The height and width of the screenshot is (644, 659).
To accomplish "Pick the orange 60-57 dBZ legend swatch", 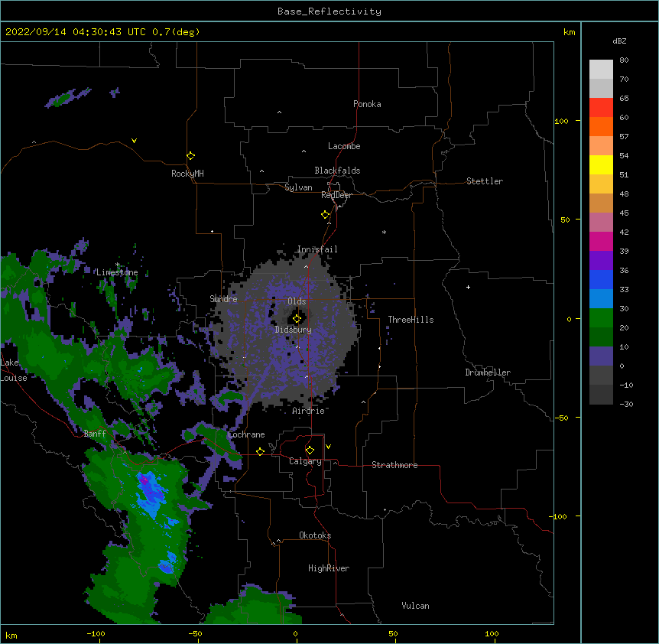I will click(x=601, y=126).
